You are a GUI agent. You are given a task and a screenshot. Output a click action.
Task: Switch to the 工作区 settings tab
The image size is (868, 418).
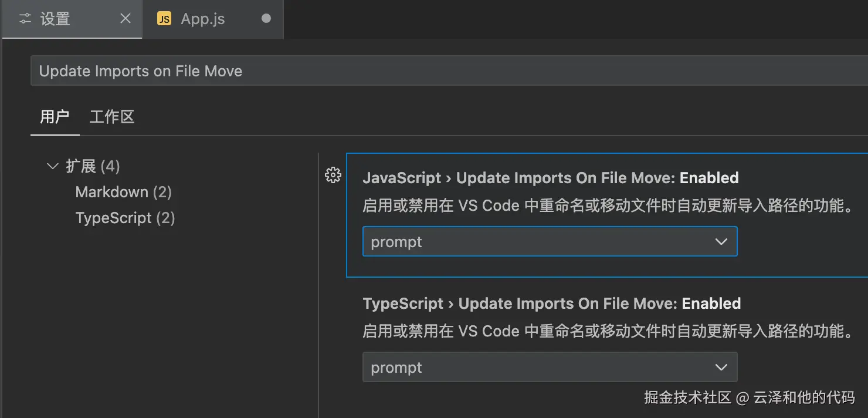(x=112, y=117)
